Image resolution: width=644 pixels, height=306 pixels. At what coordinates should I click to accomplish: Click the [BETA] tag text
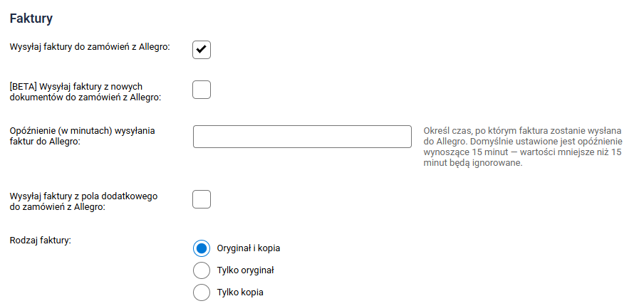[24, 87]
